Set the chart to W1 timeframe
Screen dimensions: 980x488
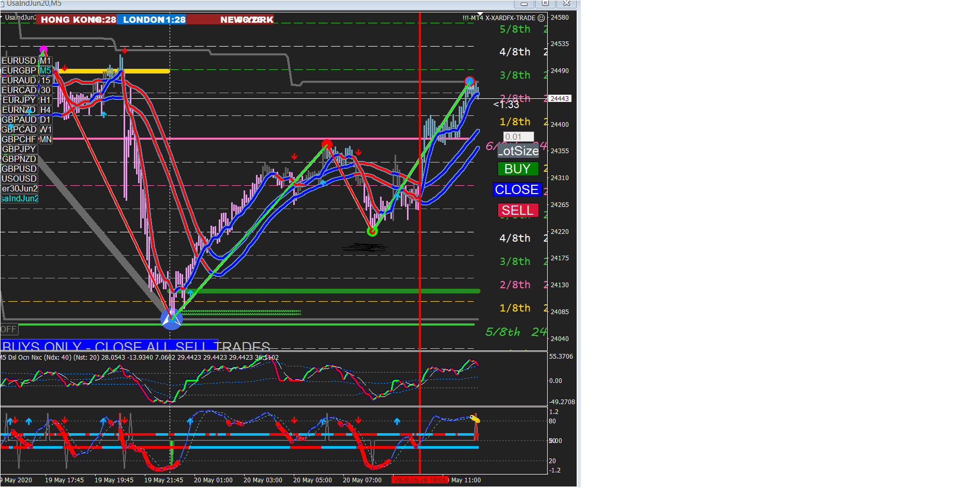pos(46,129)
